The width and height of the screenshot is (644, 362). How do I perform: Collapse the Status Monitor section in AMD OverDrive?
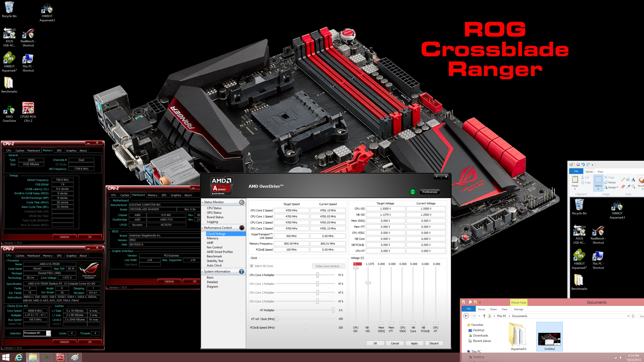tap(202, 202)
